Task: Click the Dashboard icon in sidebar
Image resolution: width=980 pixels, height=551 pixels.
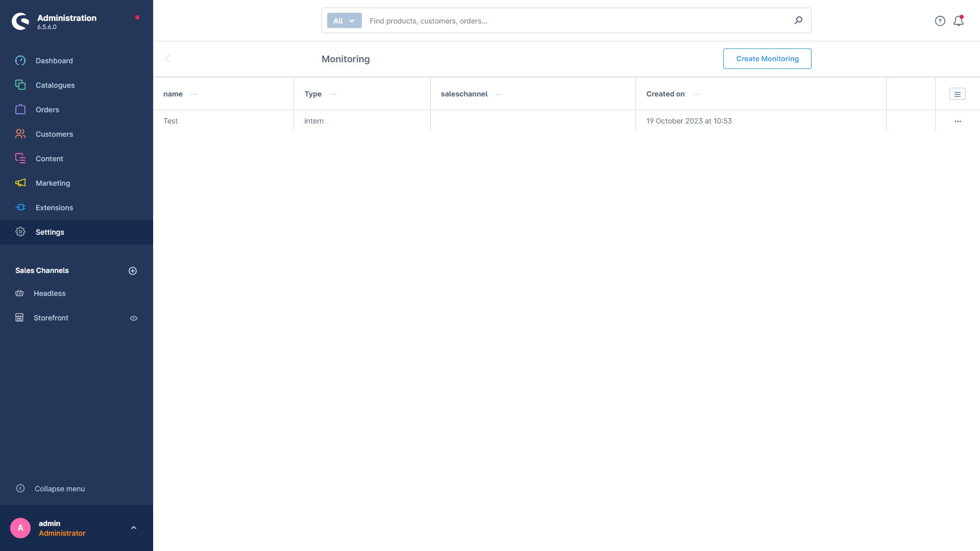Action: tap(20, 61)
